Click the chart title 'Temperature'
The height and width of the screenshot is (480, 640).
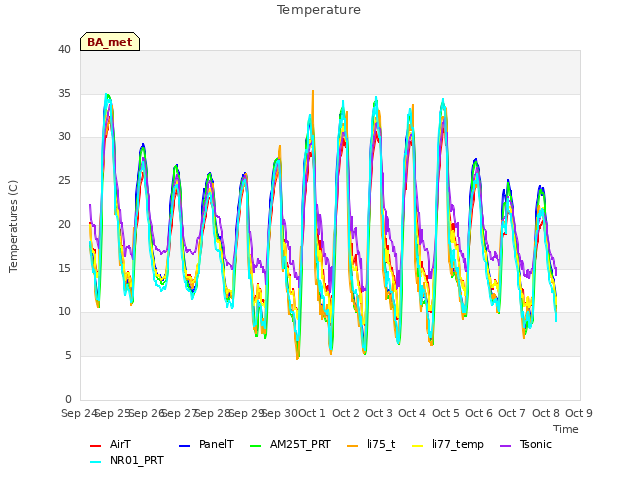pos(319,10)
